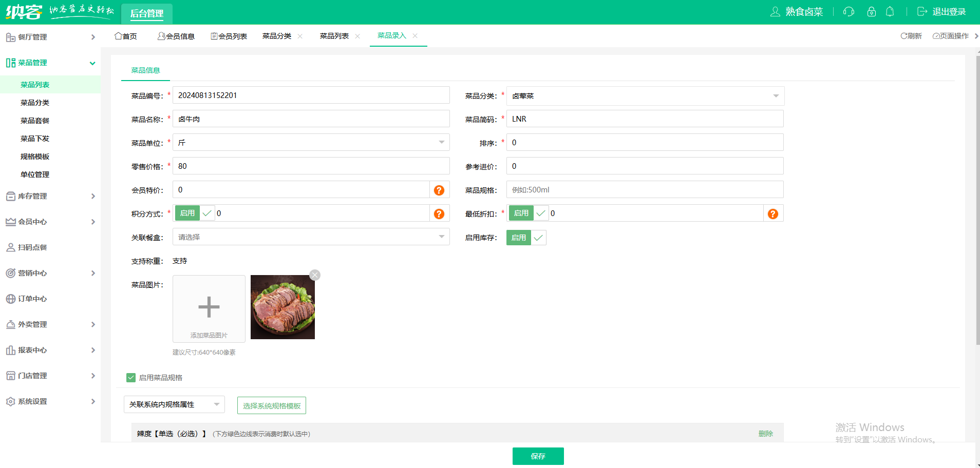The image size is (980, 468).
Task: Click the green 保存 button
Action: [x=538, y=456]
